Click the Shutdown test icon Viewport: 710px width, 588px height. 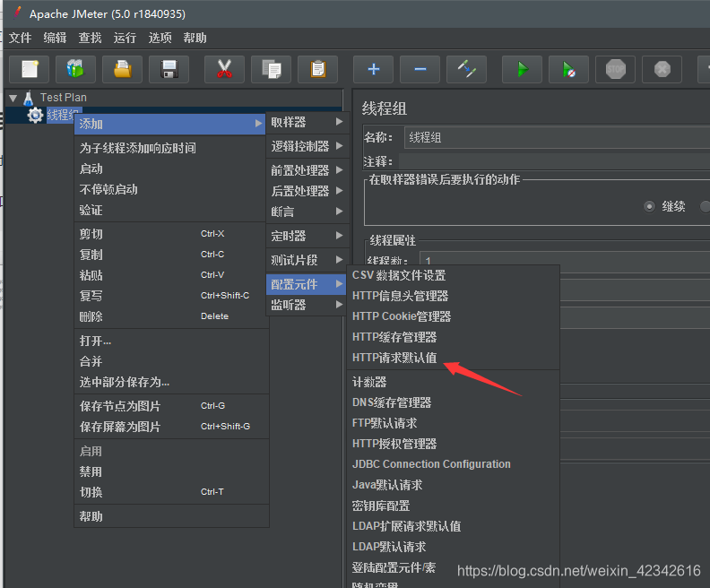tap(662, 69)
